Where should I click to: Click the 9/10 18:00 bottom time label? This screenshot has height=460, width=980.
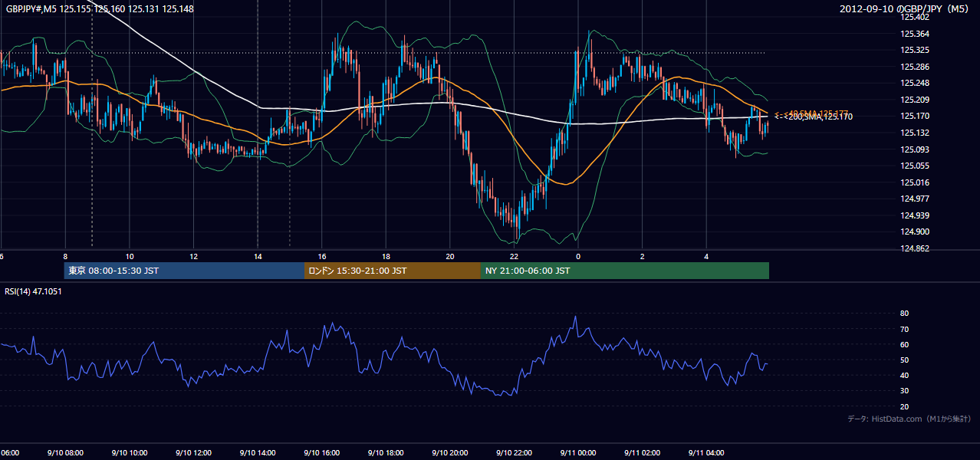coord(386,453)
